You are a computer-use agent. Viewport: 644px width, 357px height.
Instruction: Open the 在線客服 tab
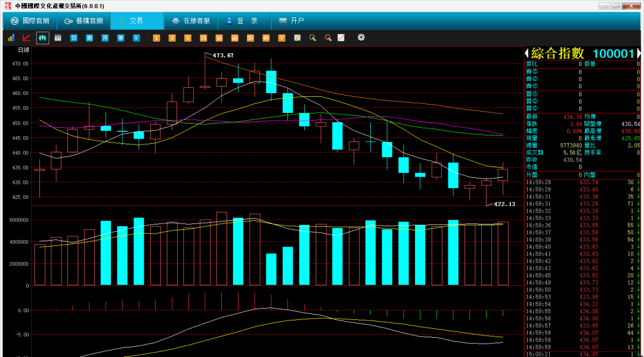(191, 21)
